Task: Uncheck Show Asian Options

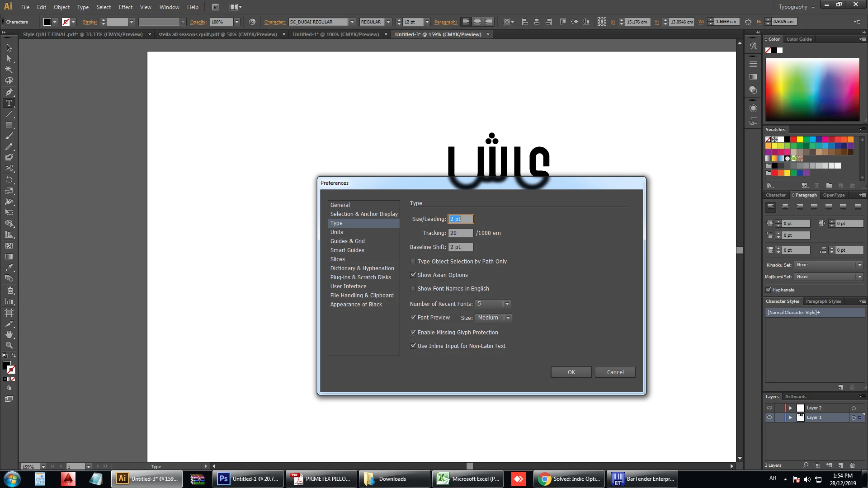Action: (x=413, y=275)
